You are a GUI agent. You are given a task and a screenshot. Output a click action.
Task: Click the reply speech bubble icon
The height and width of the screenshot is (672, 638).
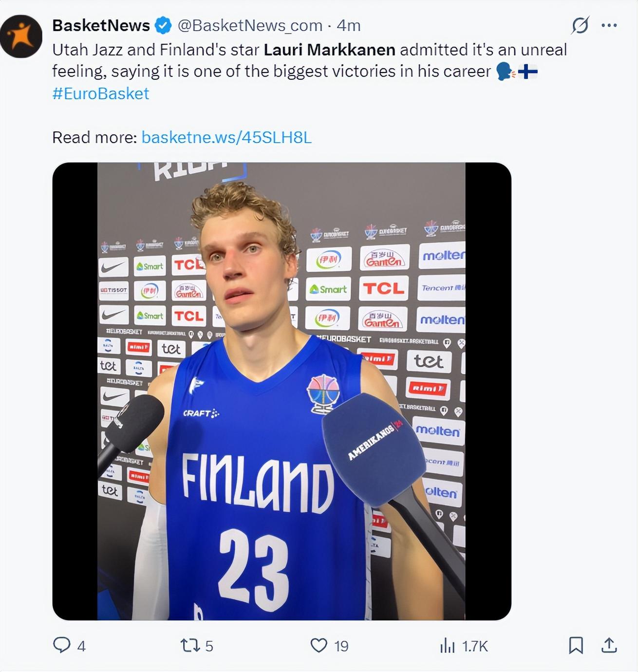[x=61, y=645]
